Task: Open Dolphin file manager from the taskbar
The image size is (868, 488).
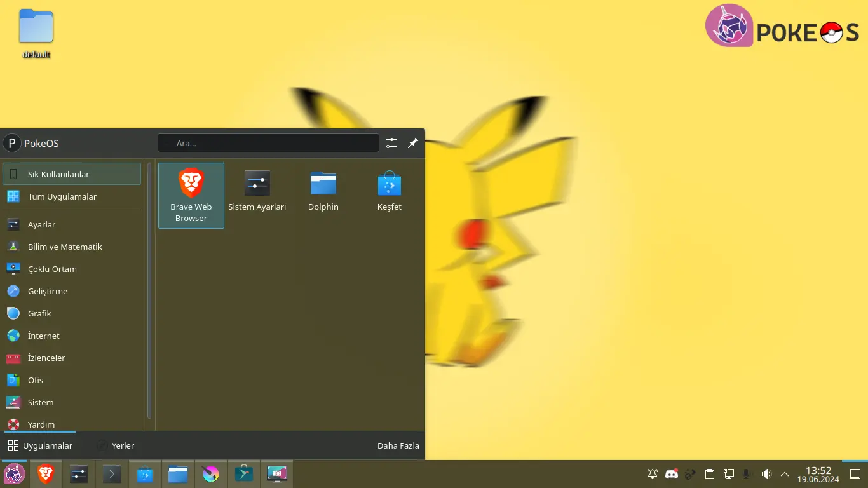Action: pyautogui.click(x=178, y=474)
